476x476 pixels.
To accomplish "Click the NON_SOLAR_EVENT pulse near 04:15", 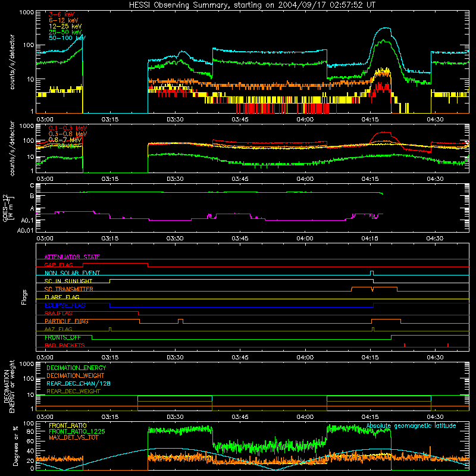I will click(x=372, y=273).
